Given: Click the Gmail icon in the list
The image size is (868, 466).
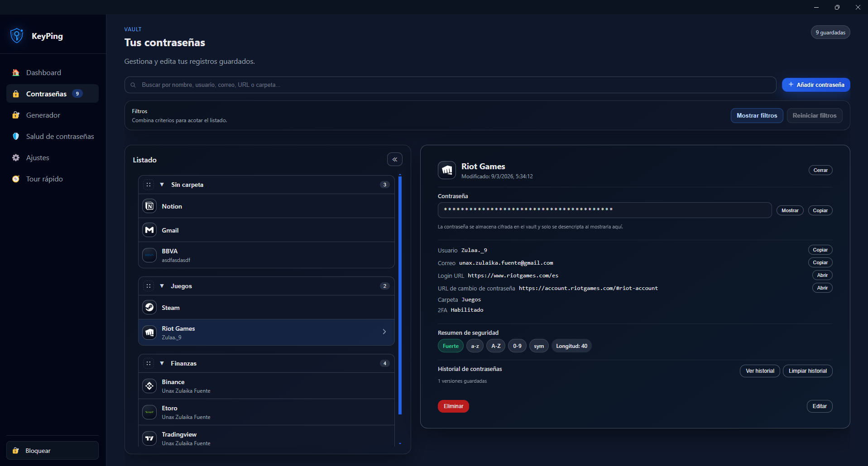Looking at the screenshot, I should pos(149,230).
